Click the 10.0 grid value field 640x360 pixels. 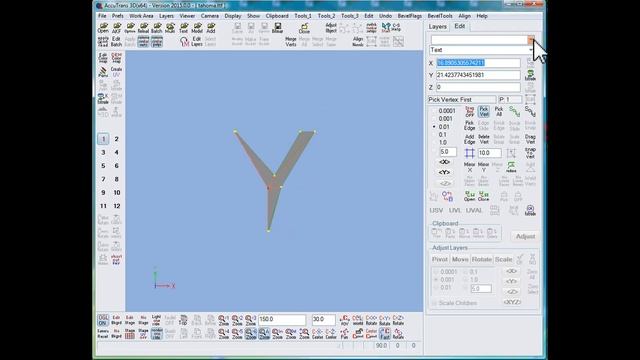[x=489, y=153]
